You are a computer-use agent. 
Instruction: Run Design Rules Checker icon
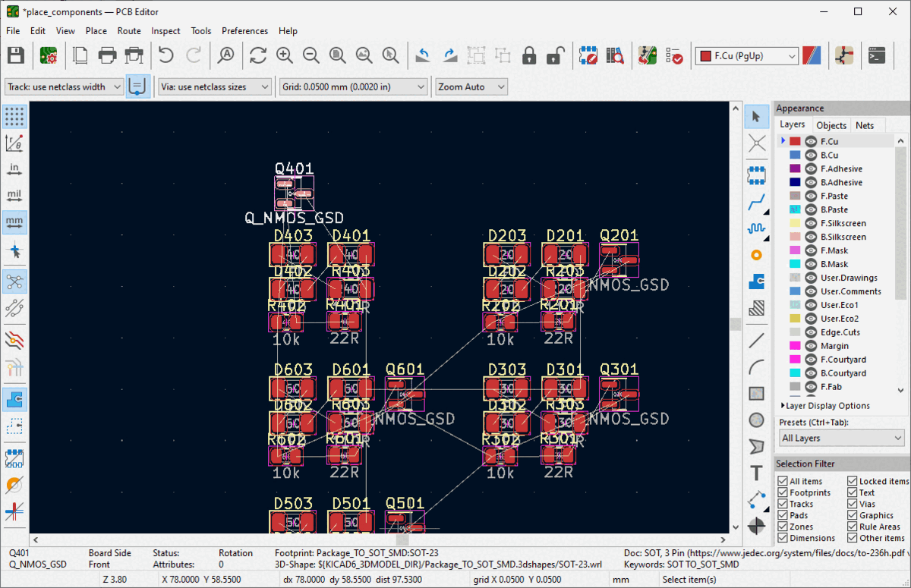674,55
